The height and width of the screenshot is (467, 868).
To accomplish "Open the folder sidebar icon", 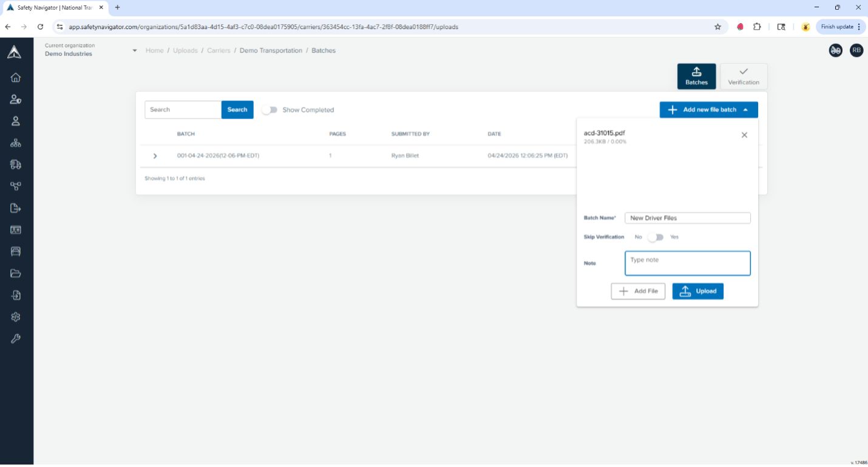I will (16, 274).
